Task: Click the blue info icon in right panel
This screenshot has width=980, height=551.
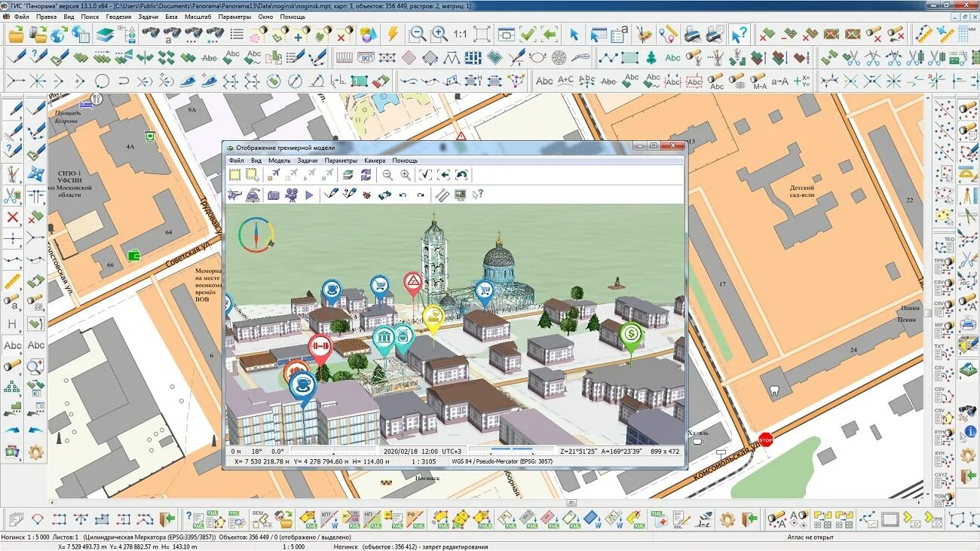Action: (x=969, y=433)
